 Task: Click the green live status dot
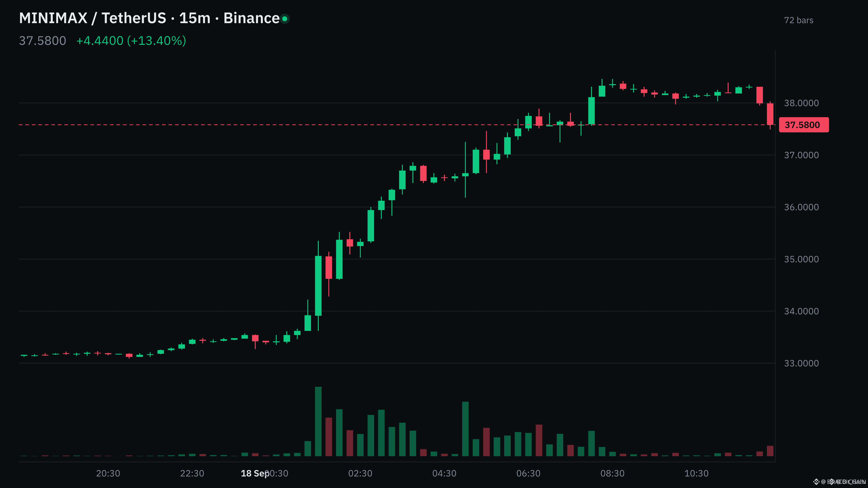pos(285,19)
